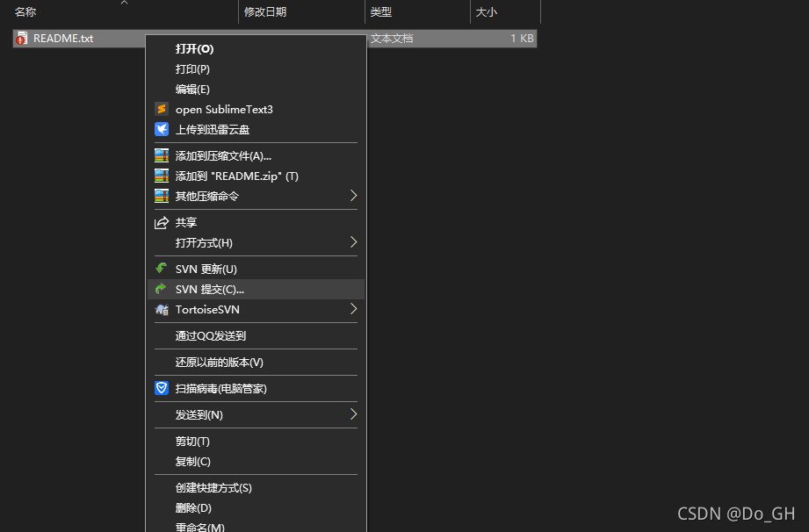The width and height of the screenshot is (809, 532).
Task: Select SVN 提交(C)... menu entry
Action: tap(256, 289)
